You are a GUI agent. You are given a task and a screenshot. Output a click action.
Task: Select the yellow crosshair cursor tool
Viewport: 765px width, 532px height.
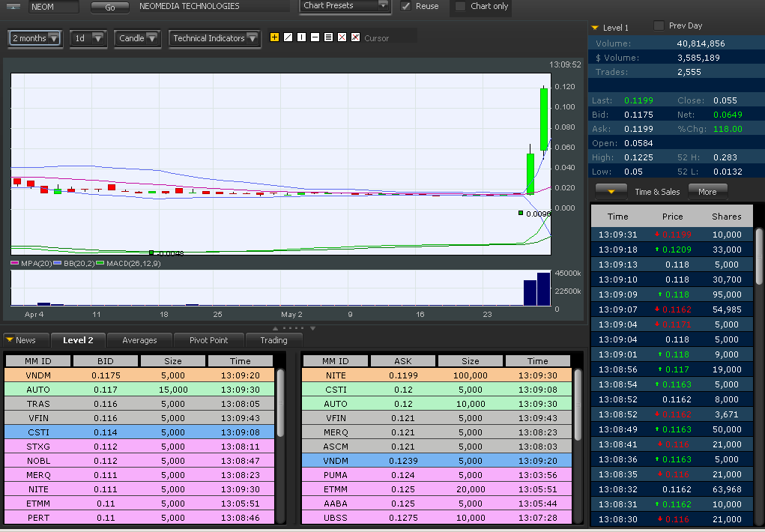point(274,37)
